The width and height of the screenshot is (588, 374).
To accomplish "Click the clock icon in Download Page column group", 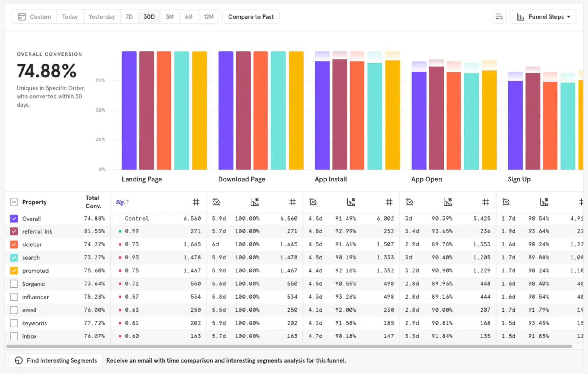I will point(217,202).
